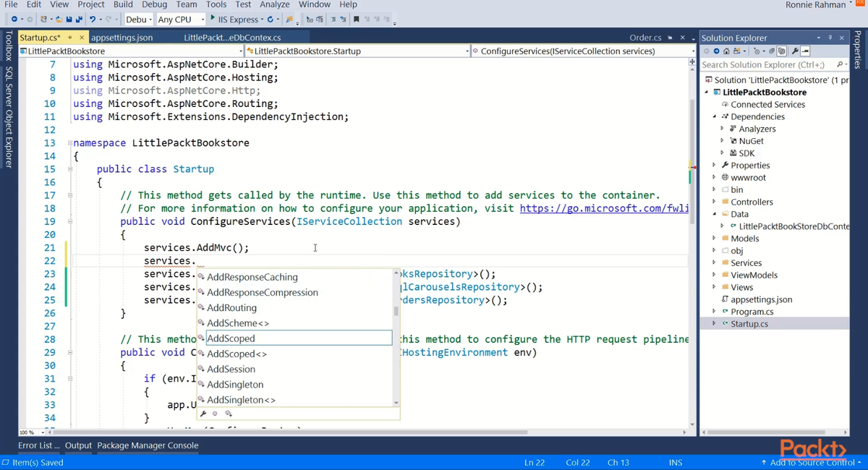Click the Pending Changes Filter clock icon

(757, 51)
